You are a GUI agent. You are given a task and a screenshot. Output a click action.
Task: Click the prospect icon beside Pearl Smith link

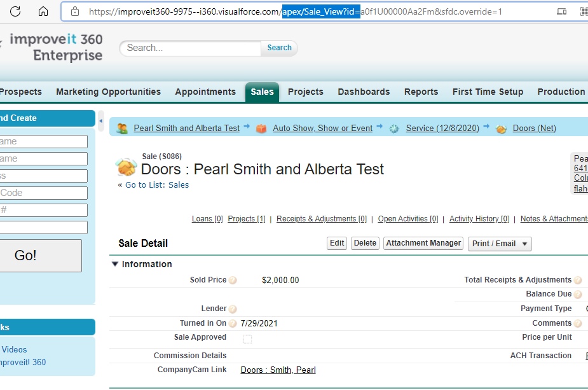pos(122,129)
